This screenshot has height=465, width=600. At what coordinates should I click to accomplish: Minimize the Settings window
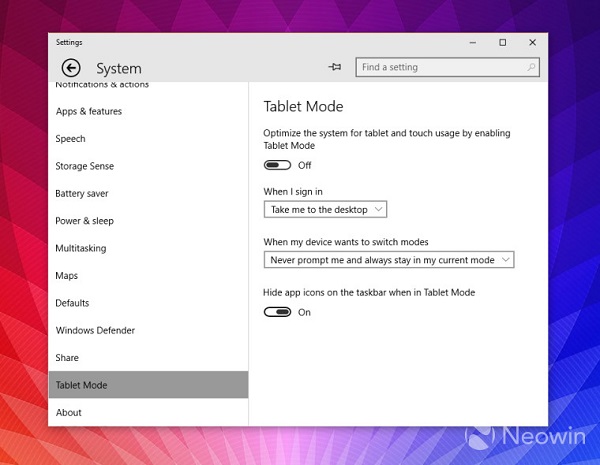(473, 42)
